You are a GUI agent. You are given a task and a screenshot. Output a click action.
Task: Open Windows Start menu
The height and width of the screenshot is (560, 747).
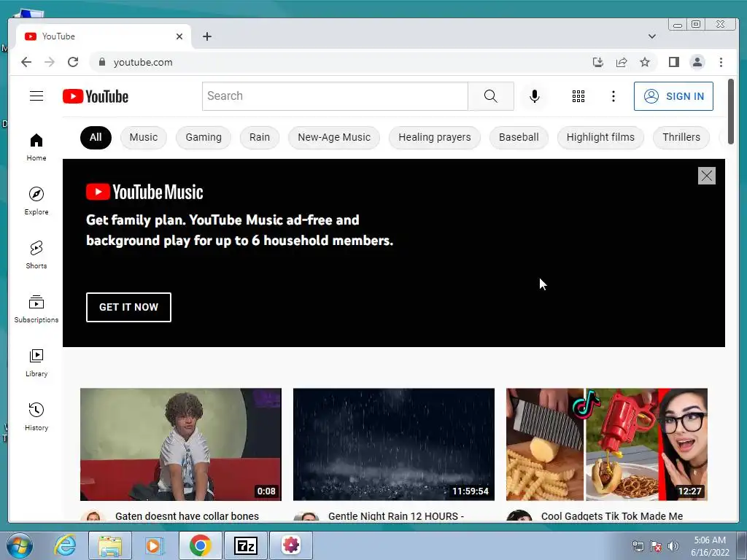[x=19, y=545]
